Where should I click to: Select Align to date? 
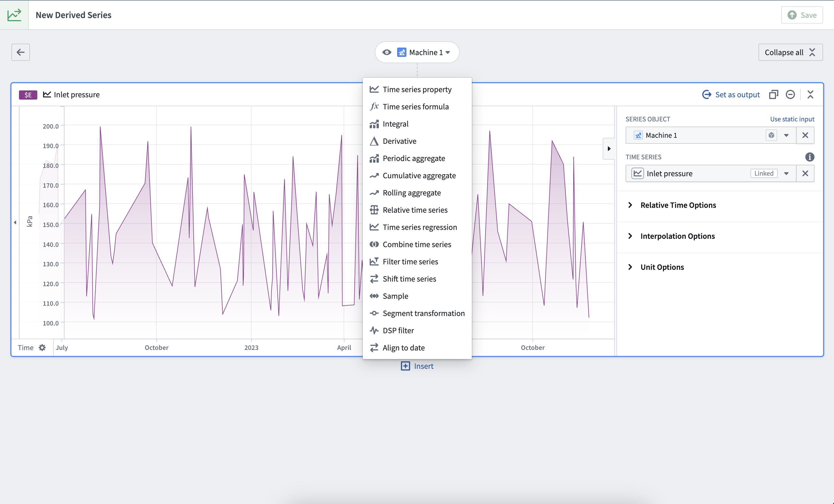tap(417, 348)
